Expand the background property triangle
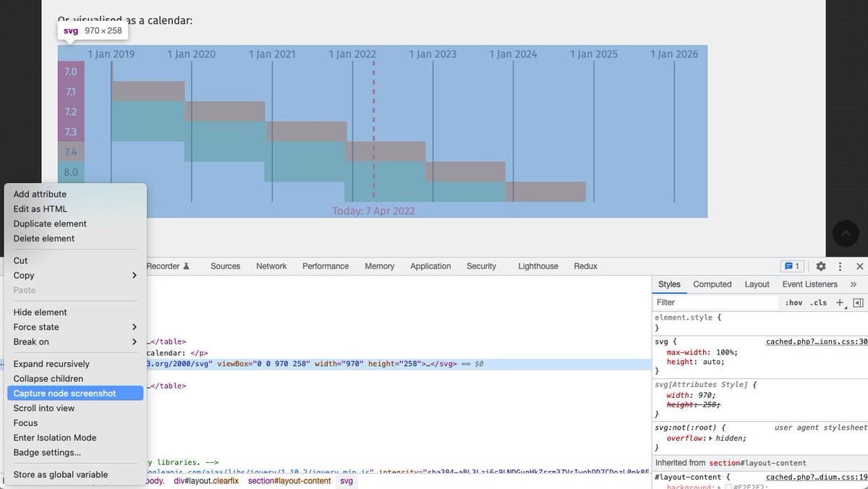This screenshot has height=489, width=868. [718, 487]
